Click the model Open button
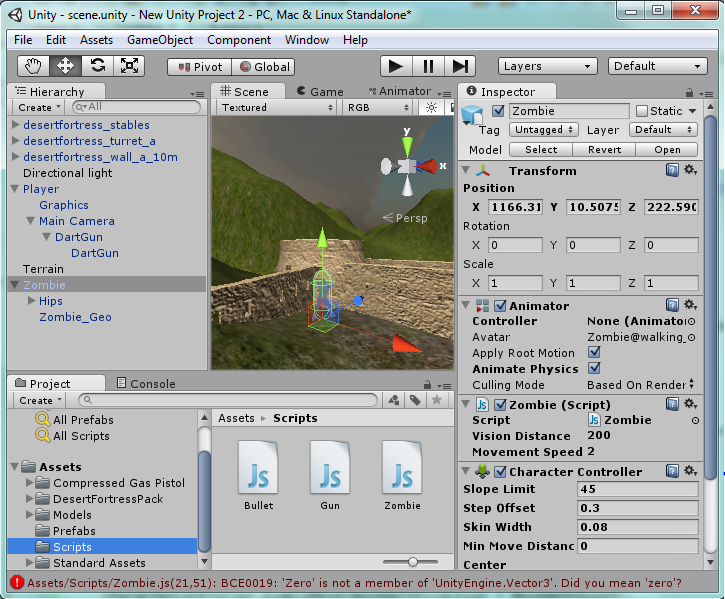Screen dimensions: 725x599 click(x=667, y=149)
